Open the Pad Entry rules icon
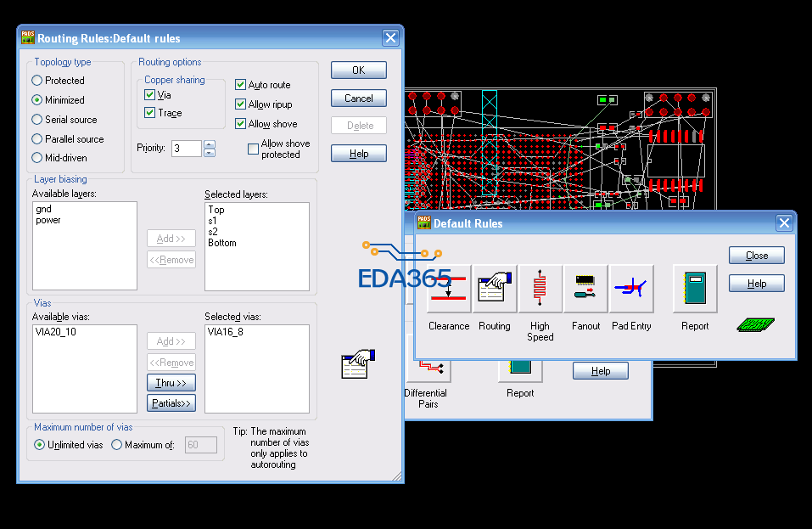Viewport: 812px width, 529px height. (x=631, y=289)
